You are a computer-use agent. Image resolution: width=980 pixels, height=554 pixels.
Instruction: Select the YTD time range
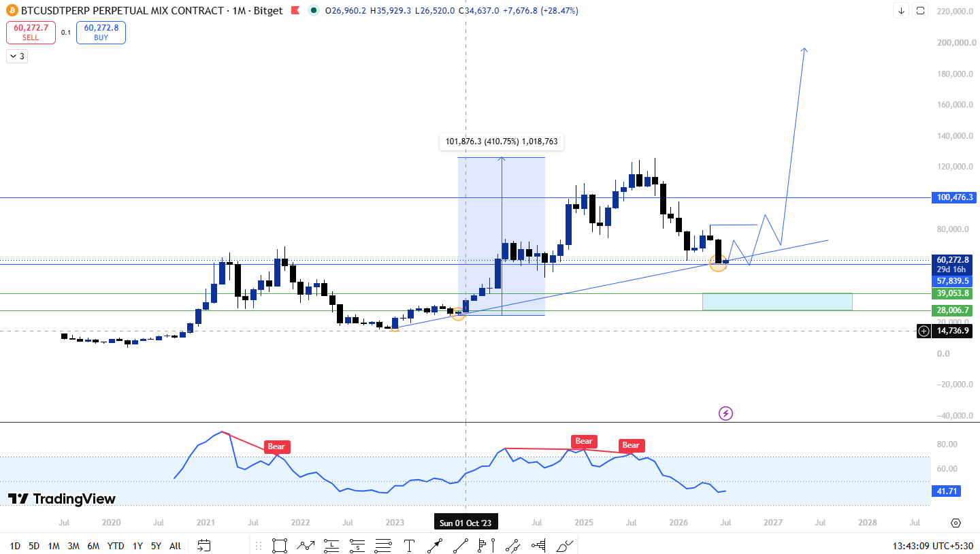[116, 545]
